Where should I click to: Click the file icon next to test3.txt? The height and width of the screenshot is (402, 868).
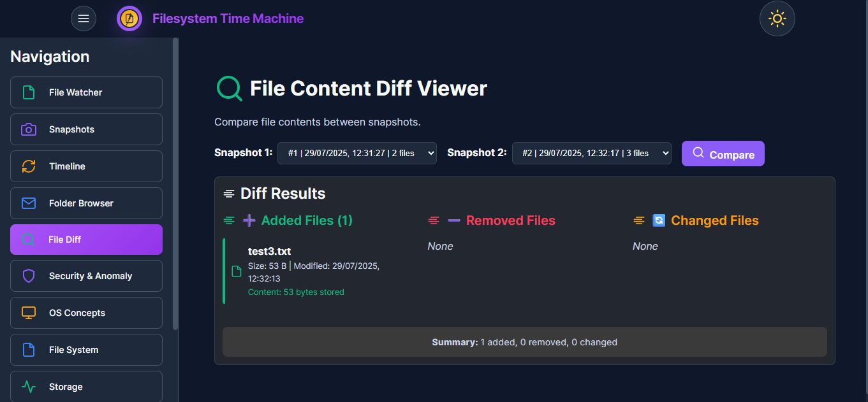tap(235, 271)
